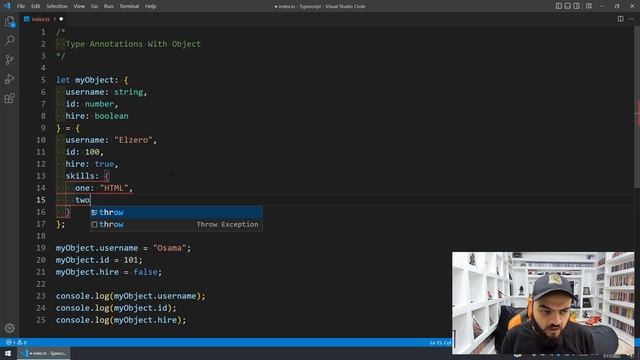The image size is (640, 360).
Task: Choose the throw 'Throw Exception' snippet suggestion
Action: click(176, 224)
